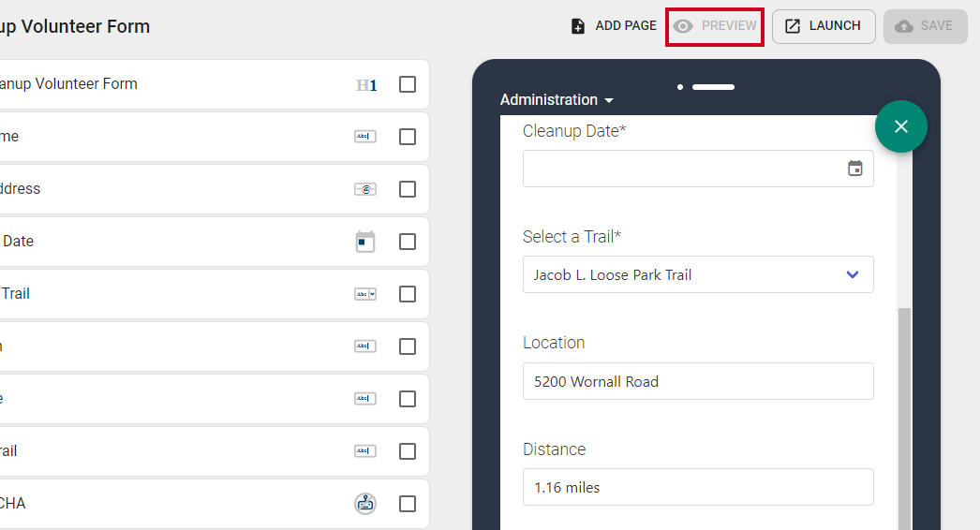
Task: Click the text field icon in 'me' row
Action: click(365, 137)
